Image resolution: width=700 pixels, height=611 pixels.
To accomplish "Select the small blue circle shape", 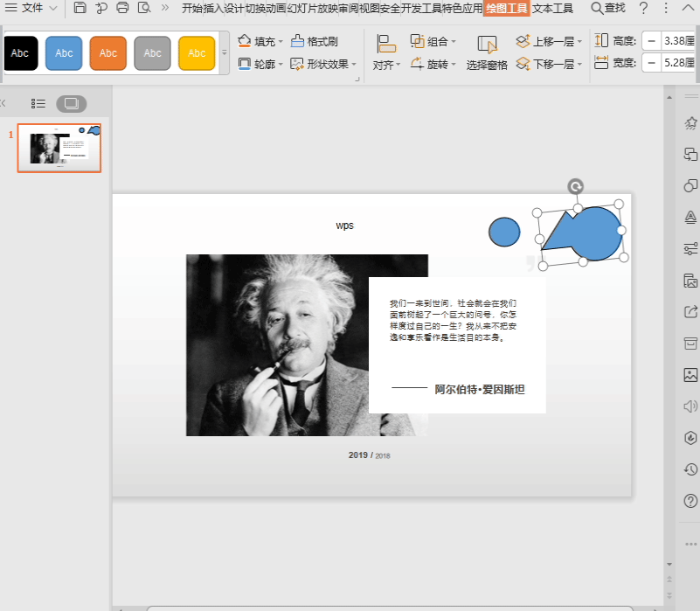I will tap(504, 232).
